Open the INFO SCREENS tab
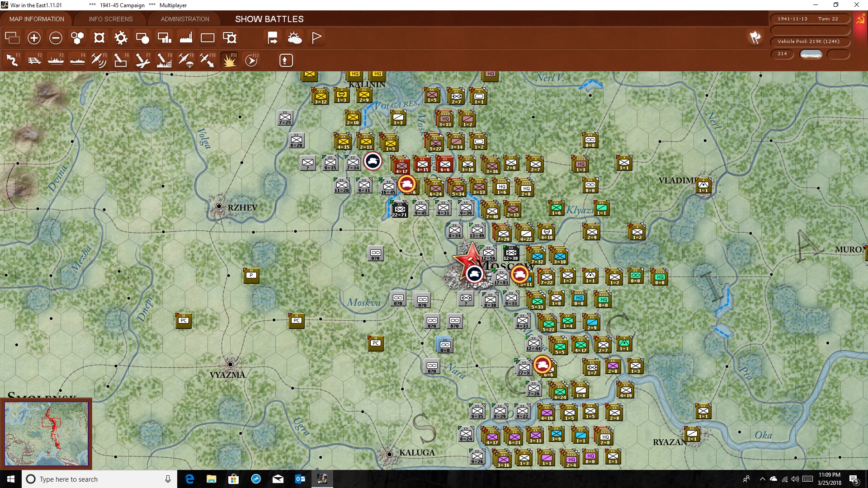 [111, 19]
